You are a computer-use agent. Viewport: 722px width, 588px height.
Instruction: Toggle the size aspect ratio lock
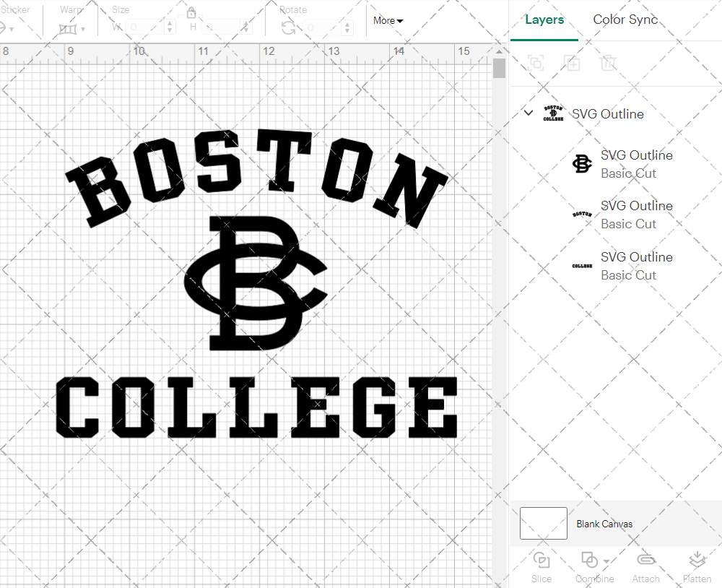point(191,13)
